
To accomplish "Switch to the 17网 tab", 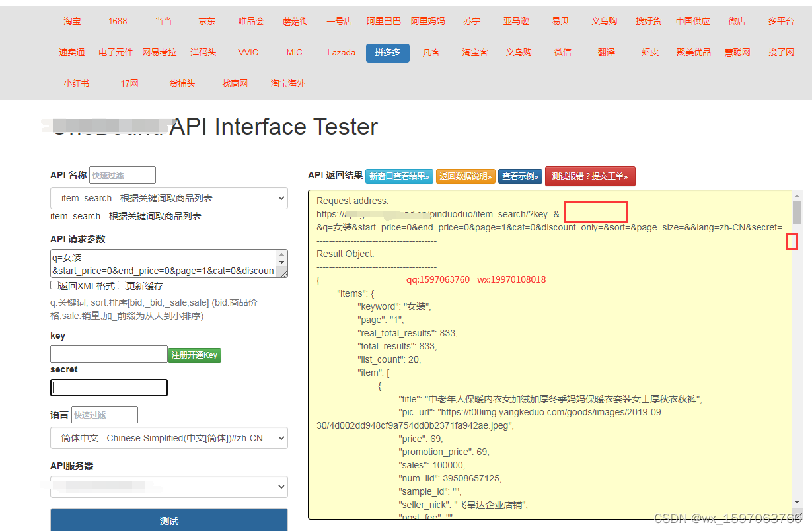I will (x=129, y=83).
